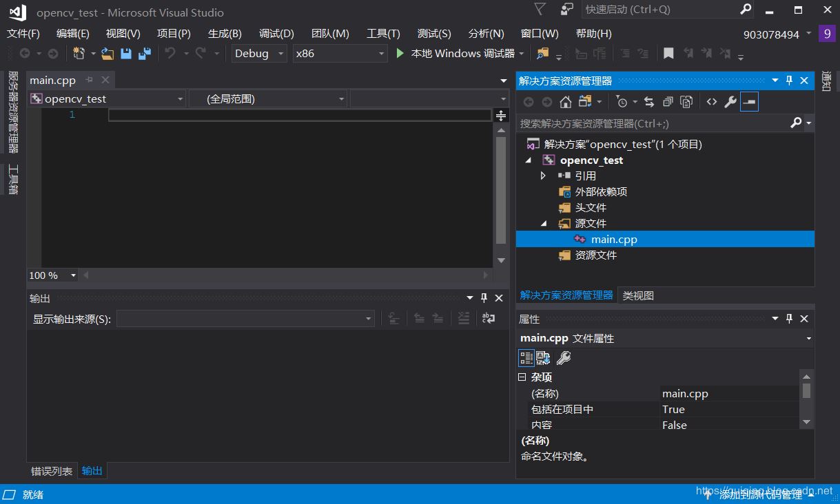Click the Open File folder icon

click(107, 53)
